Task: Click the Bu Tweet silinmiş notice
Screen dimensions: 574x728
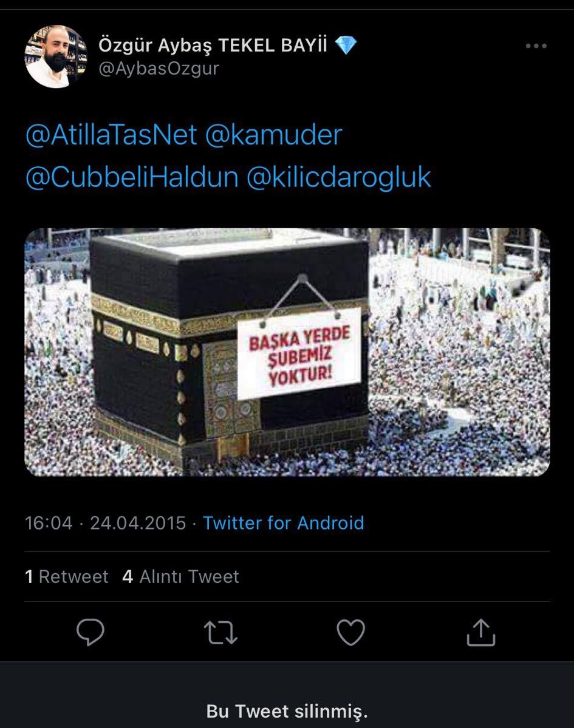Action: coord(287,711)
